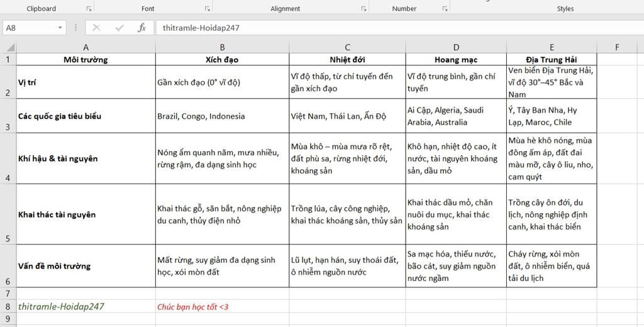Open Insert Function (fx) dialog
Image resolution: width=644 pixels, height=327 pixels.
[142, 28]
